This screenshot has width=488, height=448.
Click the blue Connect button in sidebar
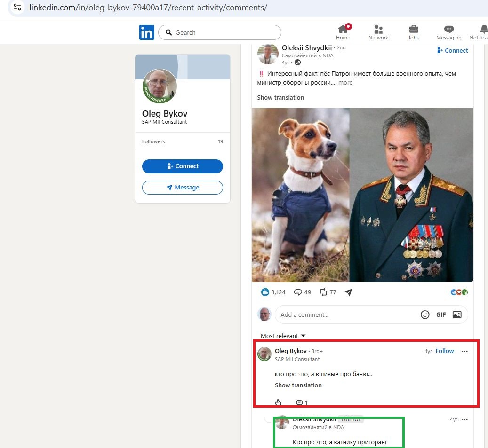point(183,166)
